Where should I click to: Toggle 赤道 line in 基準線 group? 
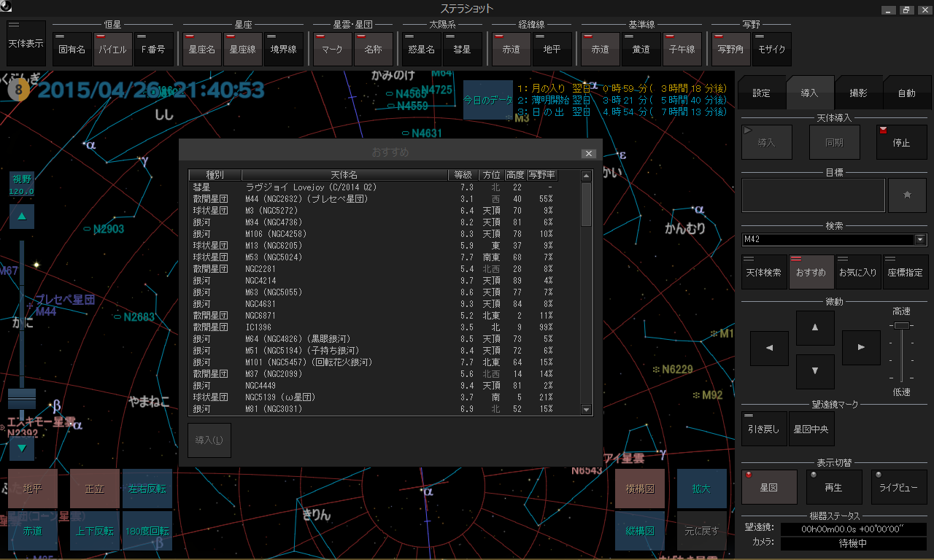[600, 49]
